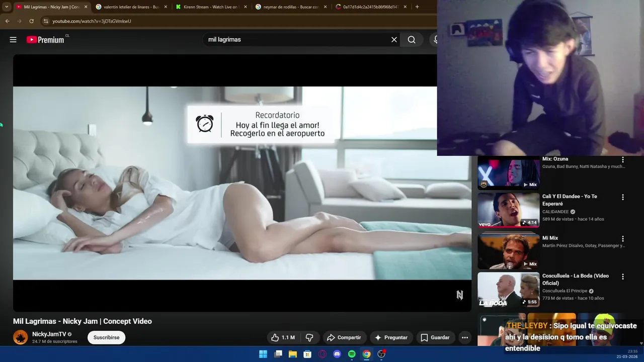Subscribe to NickyJamTV with Suscribirse
Image resolution: width=644 pixels, height=362 pixels.
[106, 337]
